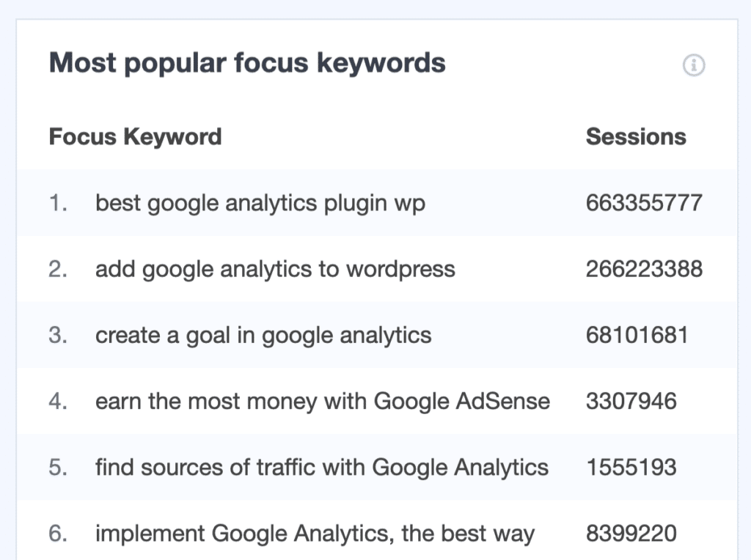Click the sessions value 8399220
751x560 pixels.
pyautogui.click(x=631, y=534)
